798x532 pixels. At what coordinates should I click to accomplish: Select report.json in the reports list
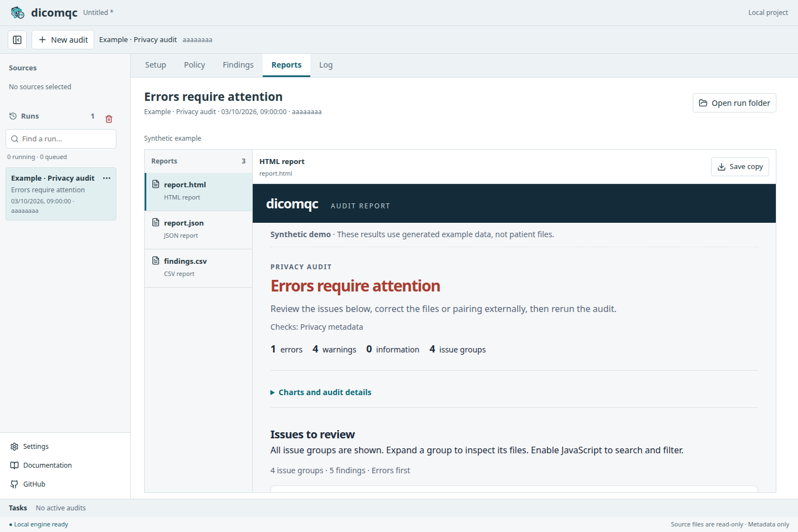[x=198, y=230]
